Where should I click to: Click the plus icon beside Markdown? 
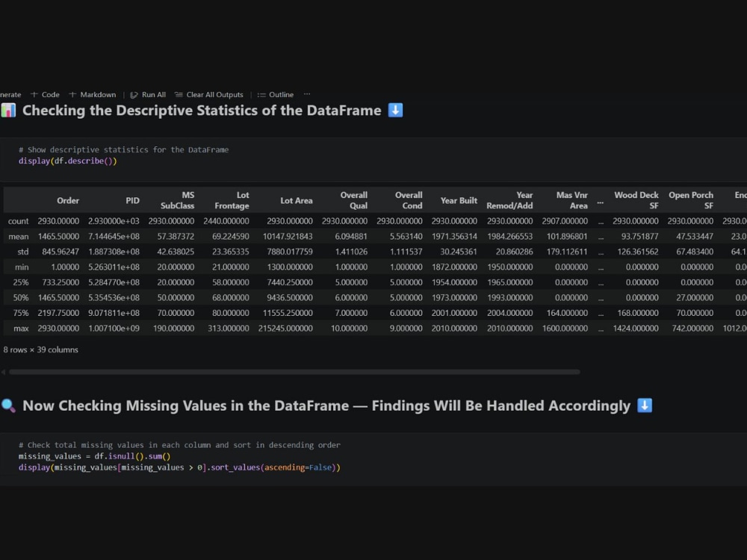tap(72, 94)
